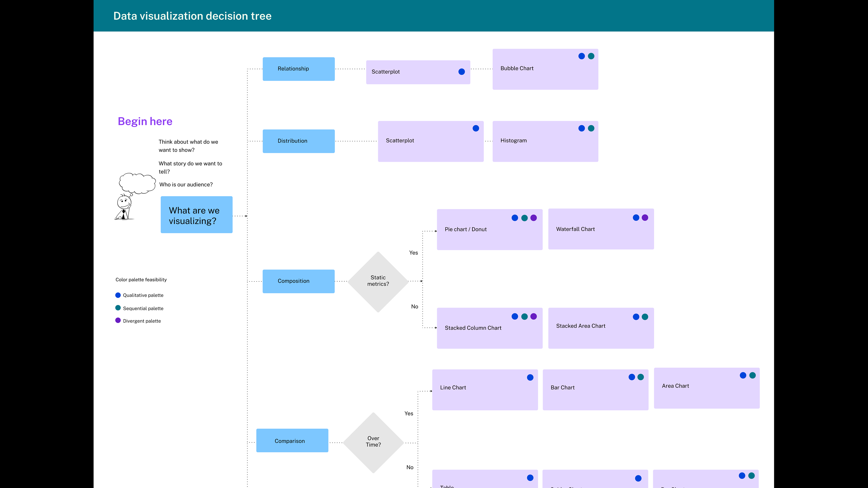The height and width of the screenshot is (488, 868).
Task: Open the Bubble Chart card
Action: tap(545, 69)
